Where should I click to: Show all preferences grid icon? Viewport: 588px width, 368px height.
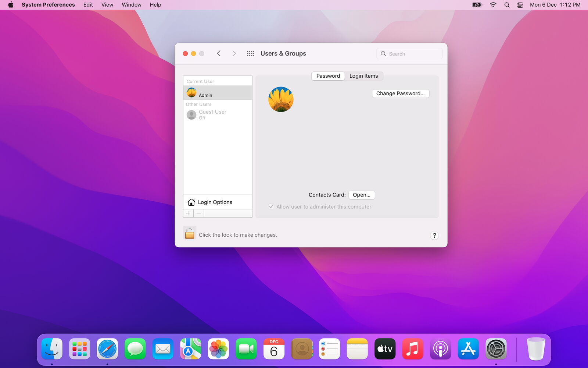pyautogui.click(x=251, y=53)
